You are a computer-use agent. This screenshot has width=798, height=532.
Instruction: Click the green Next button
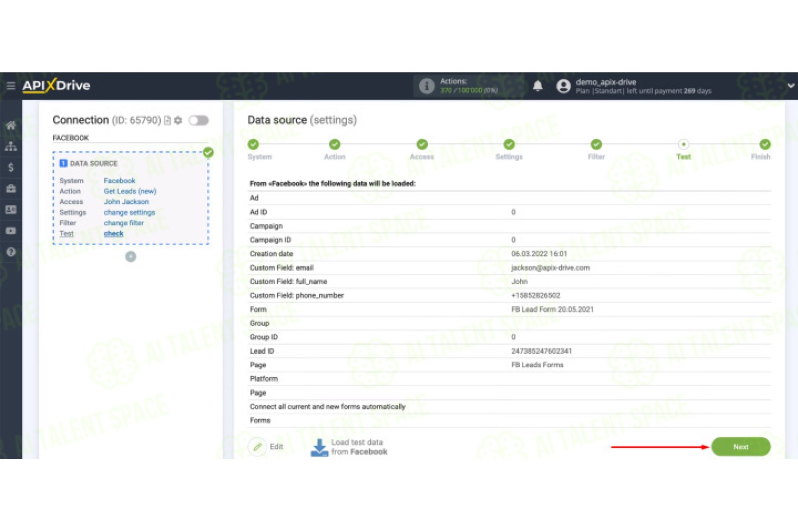741,447
